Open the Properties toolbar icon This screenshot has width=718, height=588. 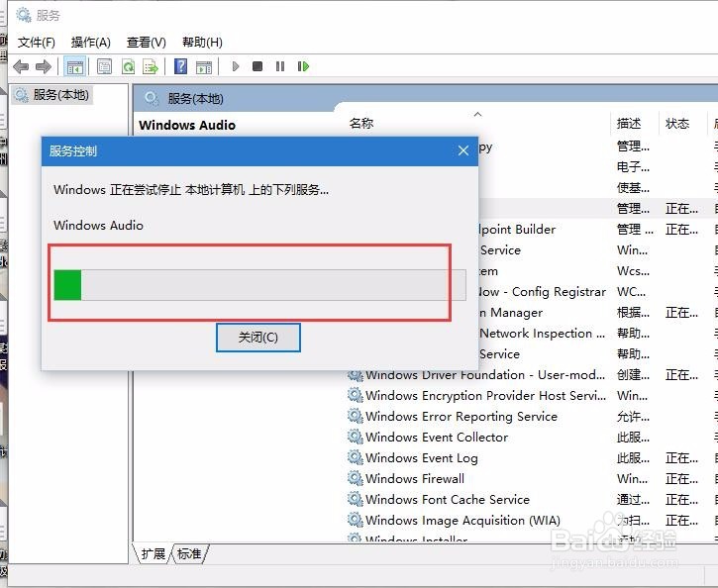point(104,66)
